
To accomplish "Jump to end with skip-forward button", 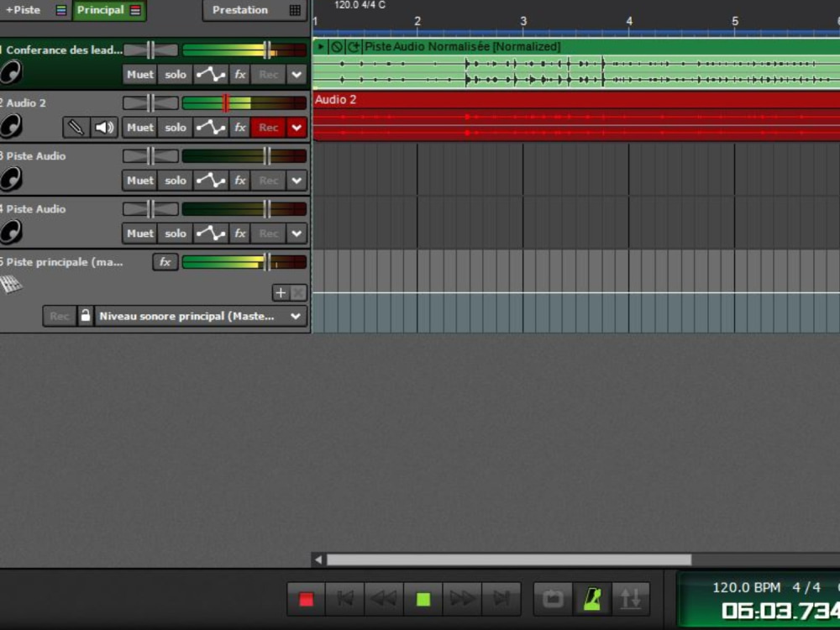I will pyautogui.click(x=501, y=598).
